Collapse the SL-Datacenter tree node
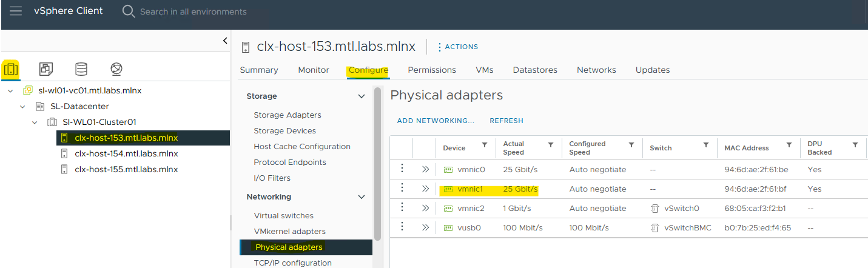 click(22, 106)
